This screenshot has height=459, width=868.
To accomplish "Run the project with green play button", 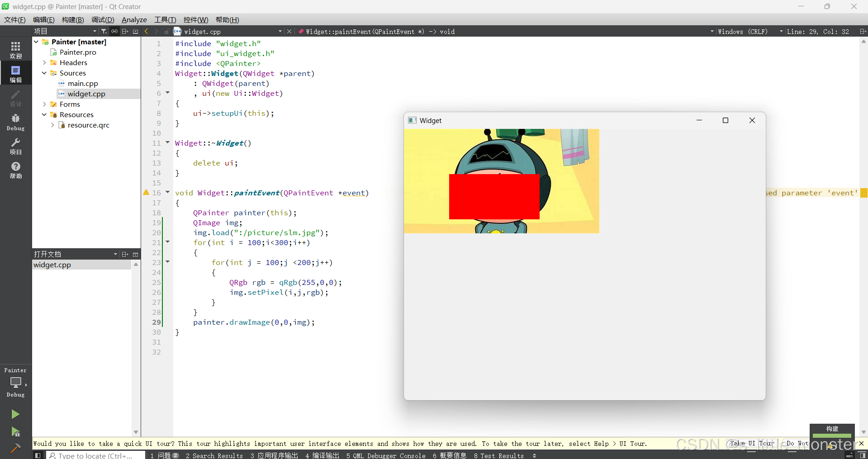I will (15, 414).
